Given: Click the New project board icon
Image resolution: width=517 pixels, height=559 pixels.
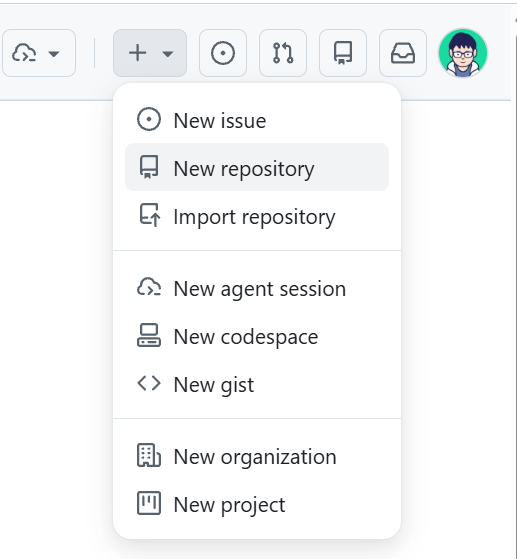Looking at the screenshot, I should click(x=149, y=503).
